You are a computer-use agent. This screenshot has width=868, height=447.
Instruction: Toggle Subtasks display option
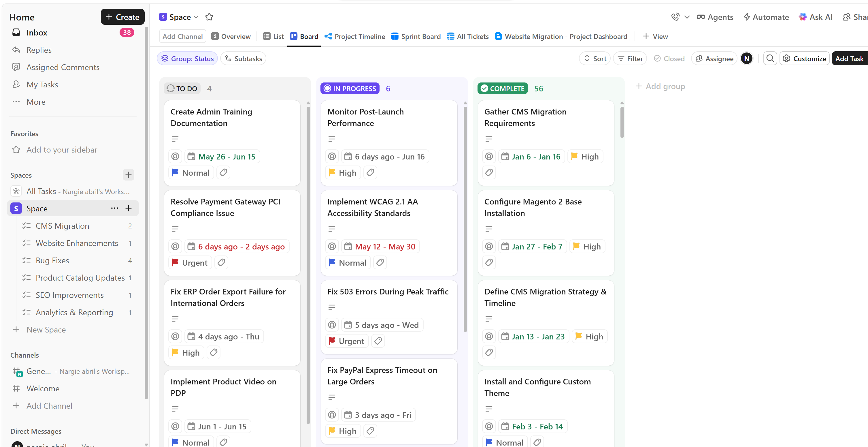pos(243,58)
